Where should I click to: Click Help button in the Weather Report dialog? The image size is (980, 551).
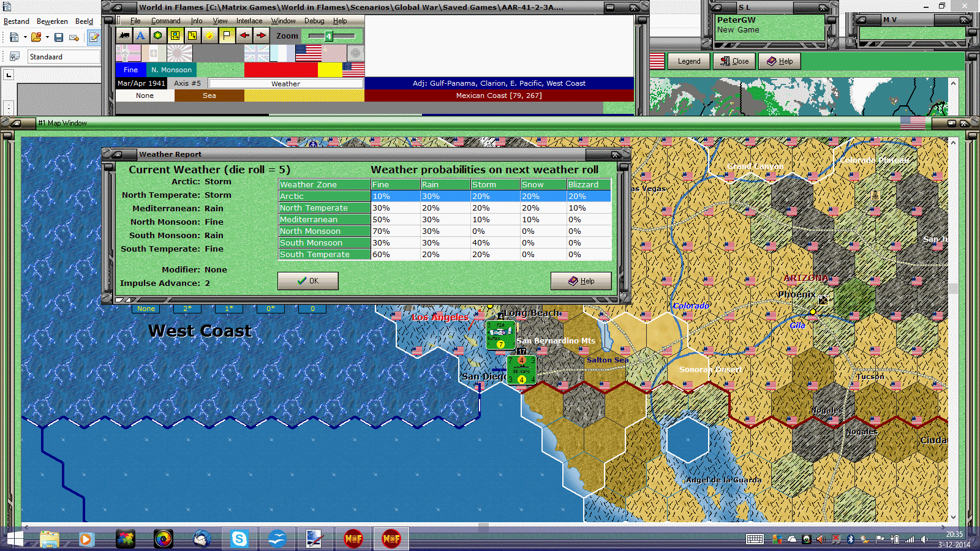[x=581, y=281]
